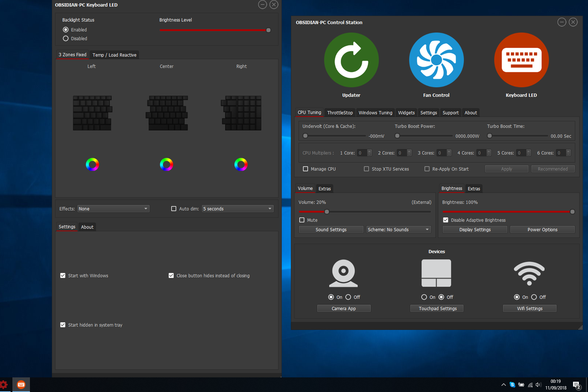Screen dimensions: 588x392
Task: Select the Right keyboard zone image
Action: click(x=241, y=113)
